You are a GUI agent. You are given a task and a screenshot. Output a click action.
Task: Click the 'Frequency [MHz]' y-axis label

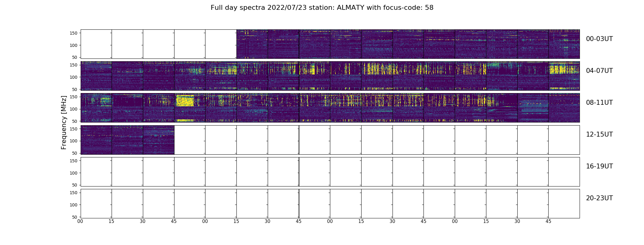64,123
